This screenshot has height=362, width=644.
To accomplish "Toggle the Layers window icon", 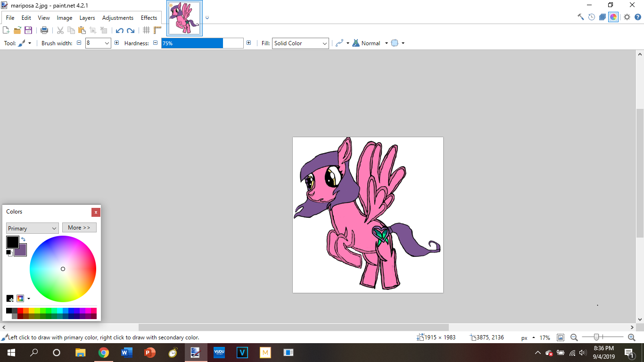I will click(x=603, y=17).
